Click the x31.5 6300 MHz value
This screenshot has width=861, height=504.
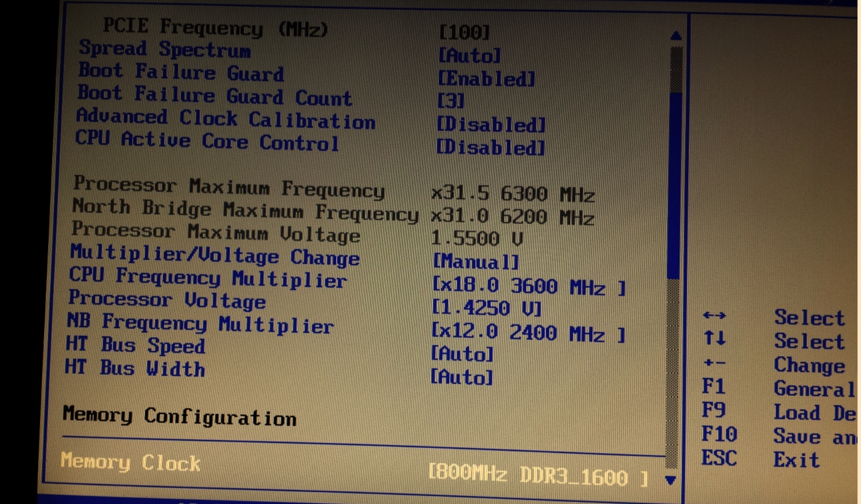click(513, 193)
